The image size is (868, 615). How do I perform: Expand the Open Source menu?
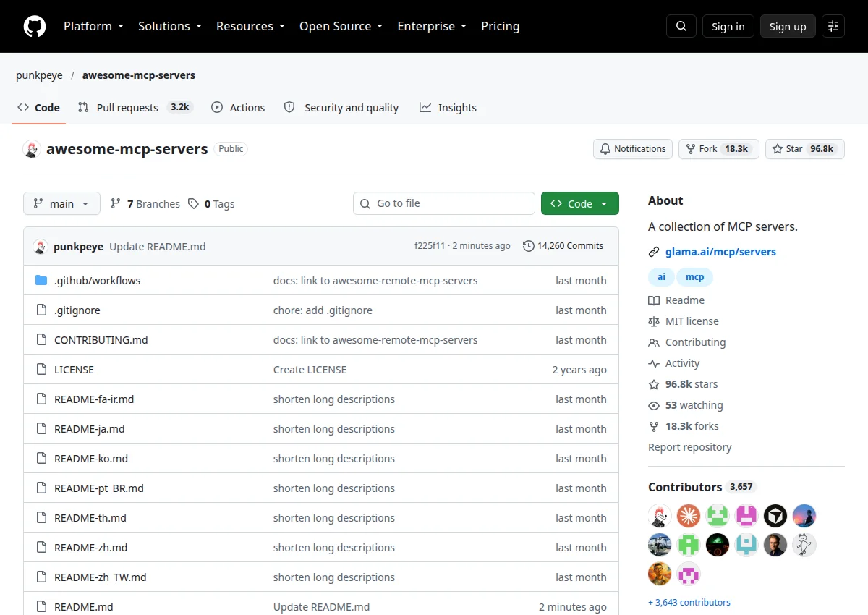click(x=341, y=26)
